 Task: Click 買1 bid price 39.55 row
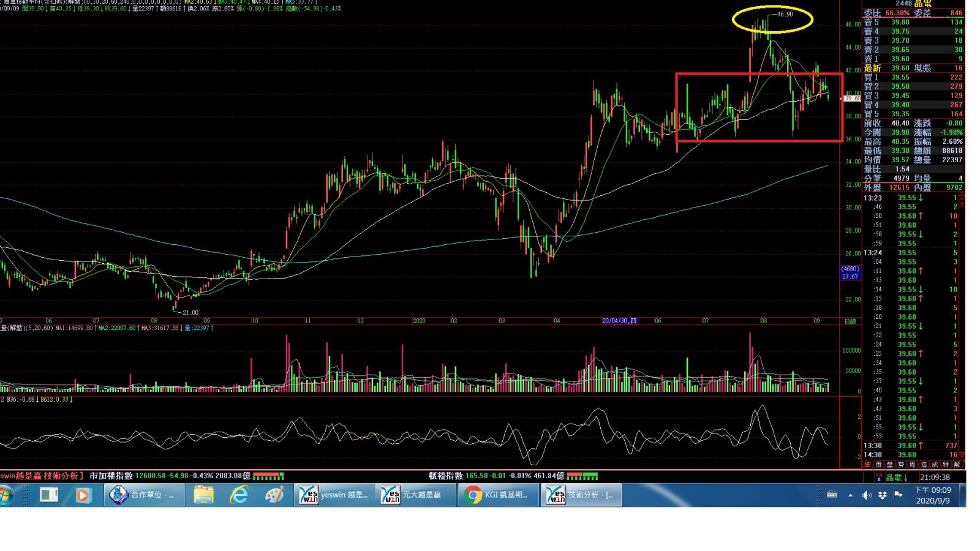(x=913, y=77)
